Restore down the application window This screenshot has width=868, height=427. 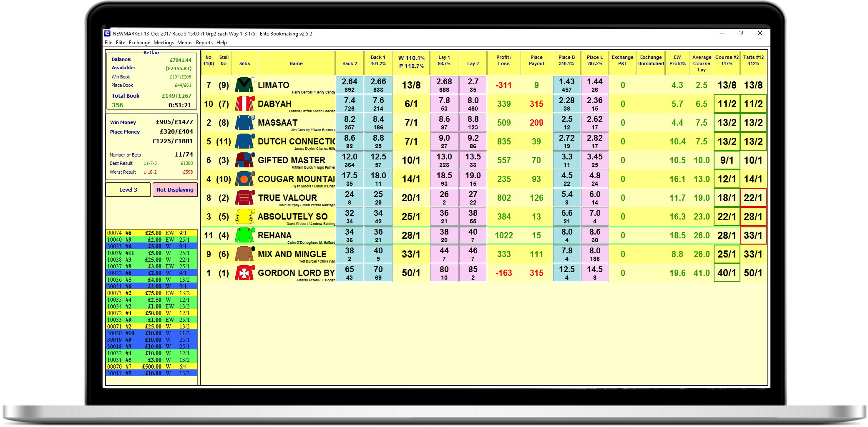point(741,33)
